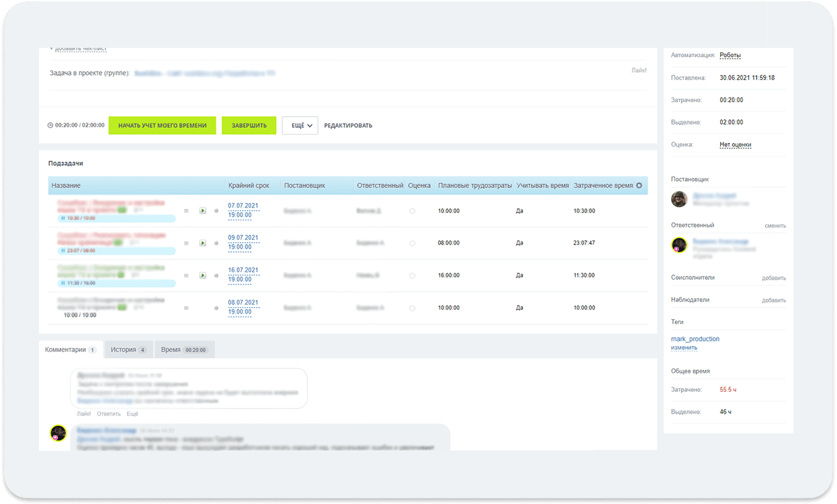Click the responsible person's avatar under Ответственный
Viewport: 837px width, 504px height.
(679, 245)
